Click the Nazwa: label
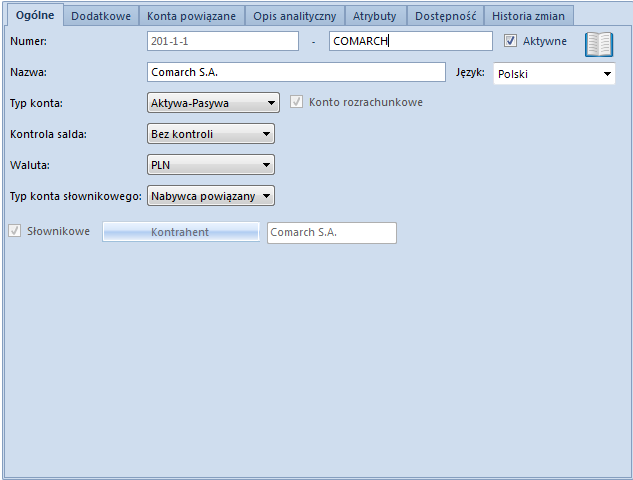 coord(28,72)
